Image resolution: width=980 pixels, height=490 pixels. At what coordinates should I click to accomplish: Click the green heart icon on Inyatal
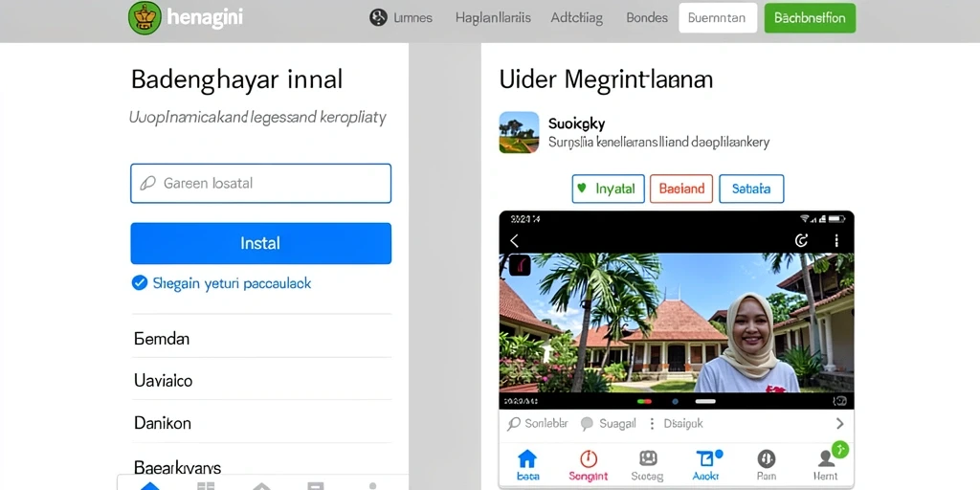[x=582, y=188]
